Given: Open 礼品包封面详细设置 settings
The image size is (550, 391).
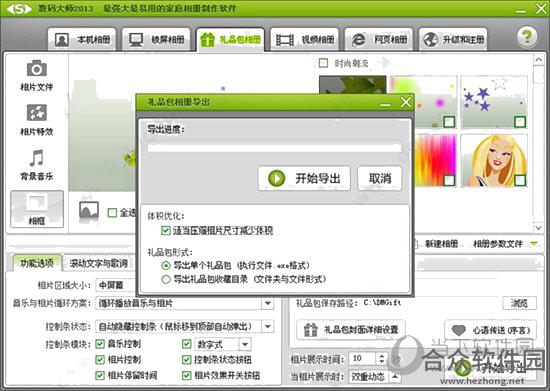Looking at the screenshot, I should click(351, 330).
